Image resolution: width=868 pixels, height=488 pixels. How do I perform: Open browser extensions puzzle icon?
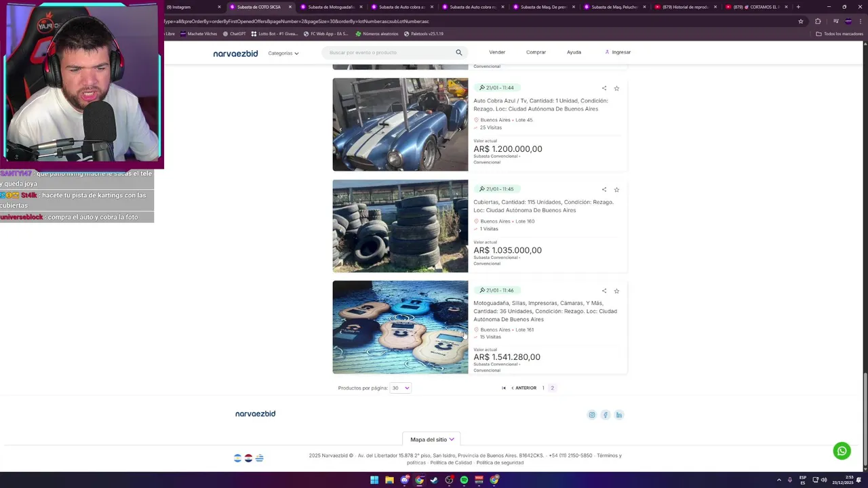(818, 21)
